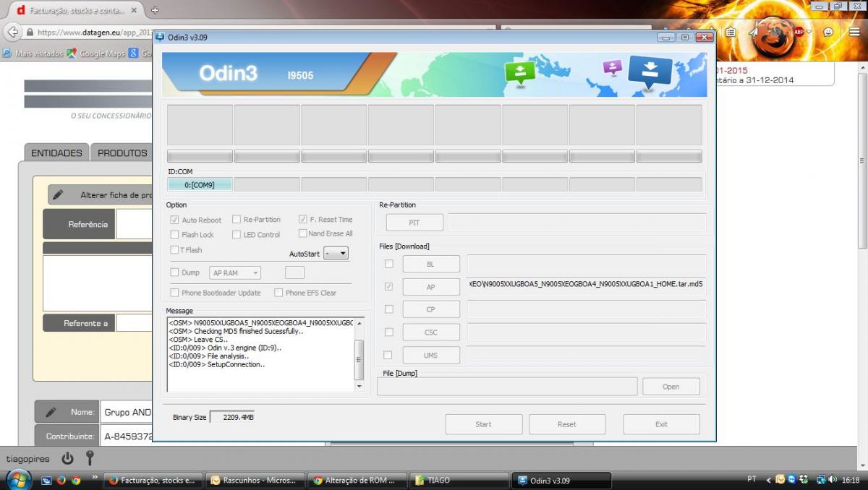The width and height of the screenshot is (868, 490).
Task: Check the UMS file checkbox
Action: (388, 355)
